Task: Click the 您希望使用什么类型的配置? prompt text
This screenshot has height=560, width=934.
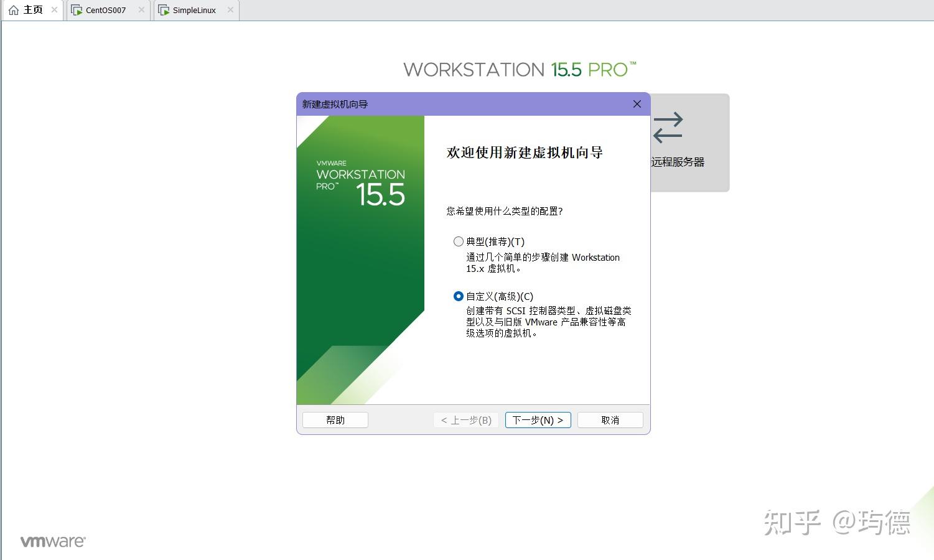Action: (x=505, y=211)
